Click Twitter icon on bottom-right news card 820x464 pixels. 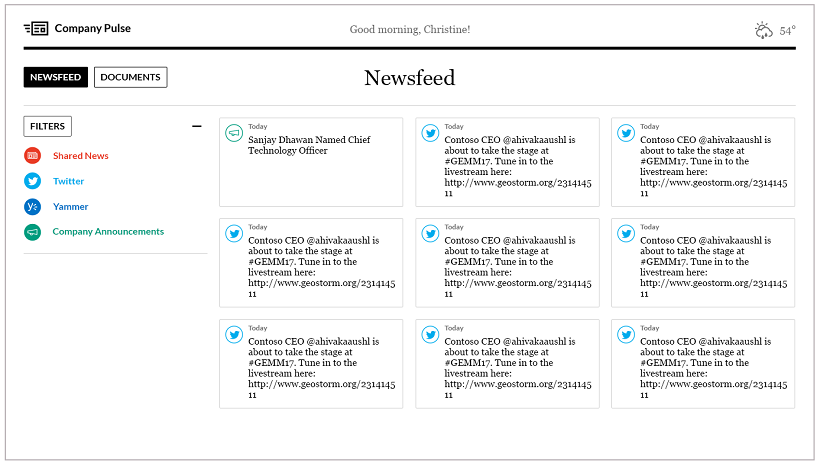pos(626,334)
